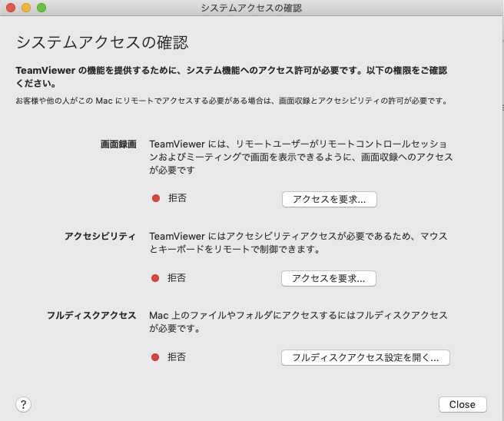Request access for アクセシビリティ permission
The width and height of the screenshot is (504, 421).
[x=329, y=278]
